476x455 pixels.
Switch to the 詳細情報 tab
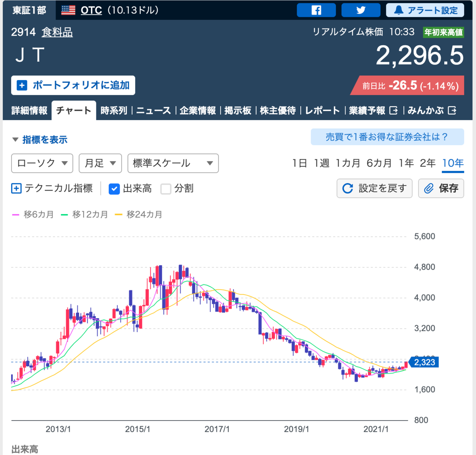[29, 111]
